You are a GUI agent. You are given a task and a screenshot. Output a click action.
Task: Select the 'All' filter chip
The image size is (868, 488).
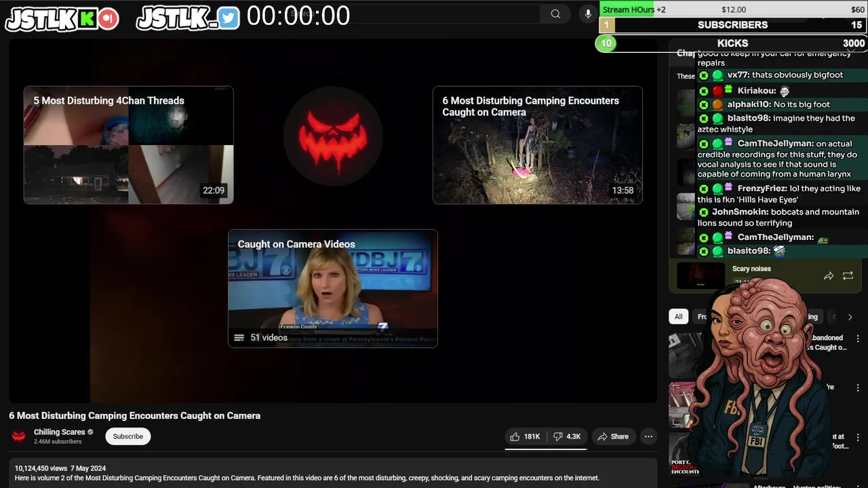[x=678, y=317]
